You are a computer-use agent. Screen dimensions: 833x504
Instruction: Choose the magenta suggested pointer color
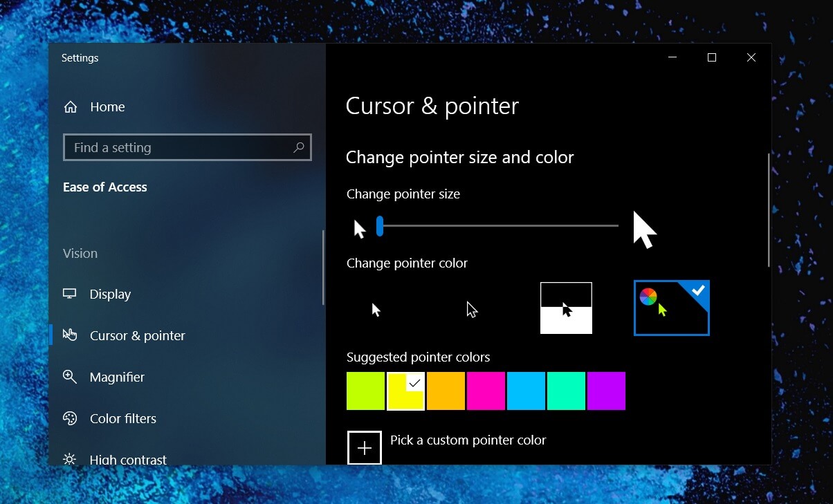[486, 391]
